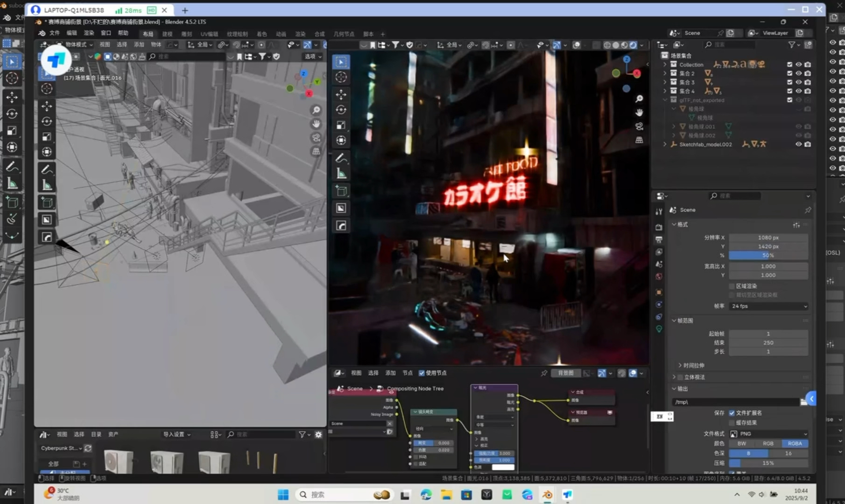Viewport: 845px width, 504px height.
Task: Expand Sketchfab_model.002 in the outliner
Action: pyautogui.click(x=665, y=144)
